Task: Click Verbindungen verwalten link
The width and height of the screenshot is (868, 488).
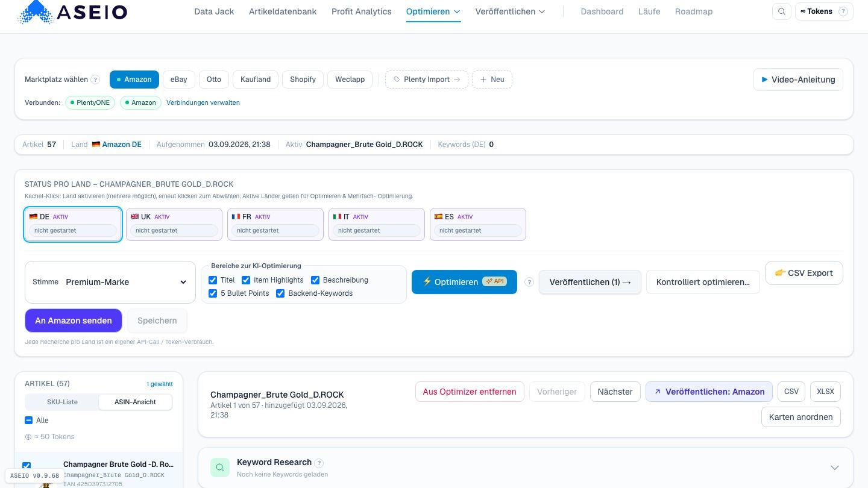Action: [203, 102]
